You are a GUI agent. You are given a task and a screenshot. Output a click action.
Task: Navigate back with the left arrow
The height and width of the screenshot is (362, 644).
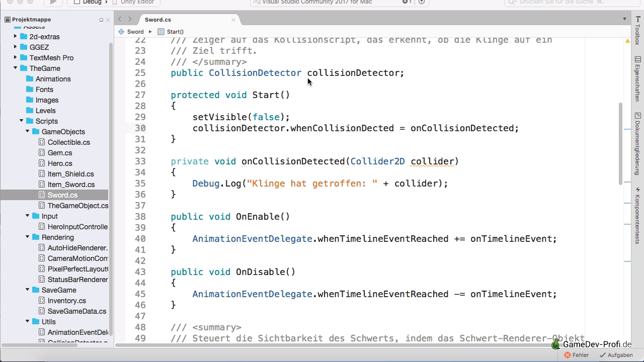(x=120, y=19)
